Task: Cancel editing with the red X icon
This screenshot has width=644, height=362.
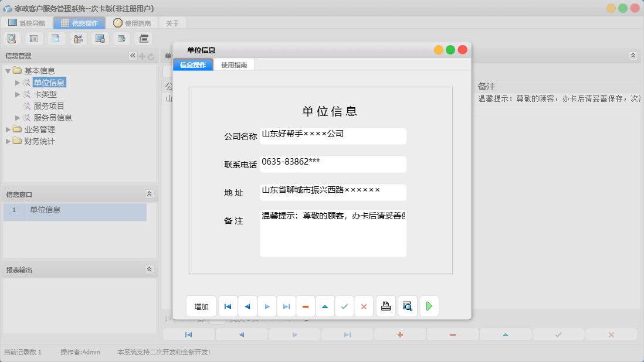Action: tap(364, 306)
